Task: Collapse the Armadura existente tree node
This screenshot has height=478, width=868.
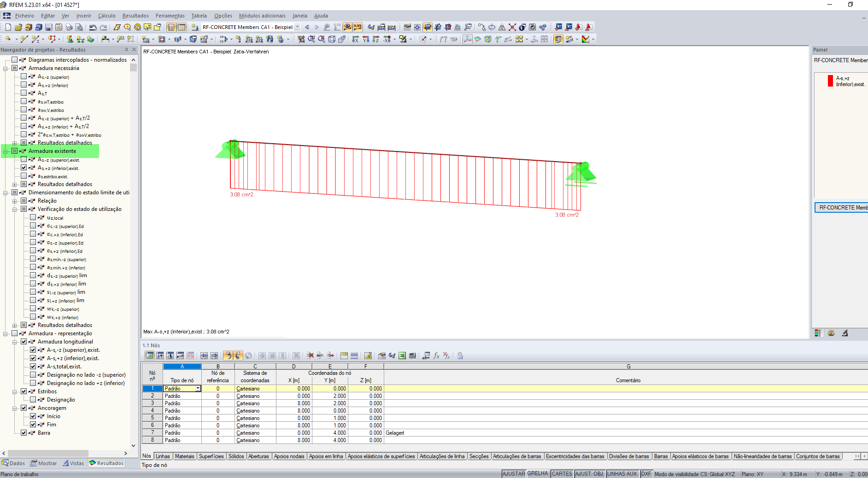Action: [x=6, y=151]
